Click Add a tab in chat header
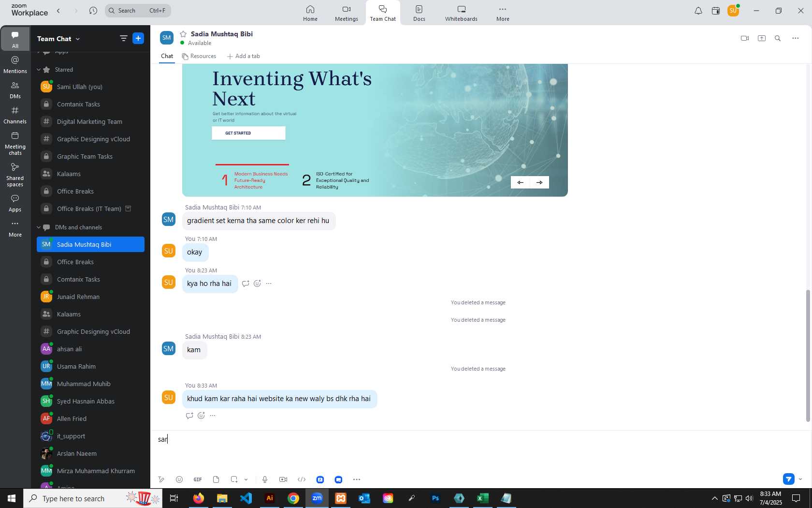 244,56
